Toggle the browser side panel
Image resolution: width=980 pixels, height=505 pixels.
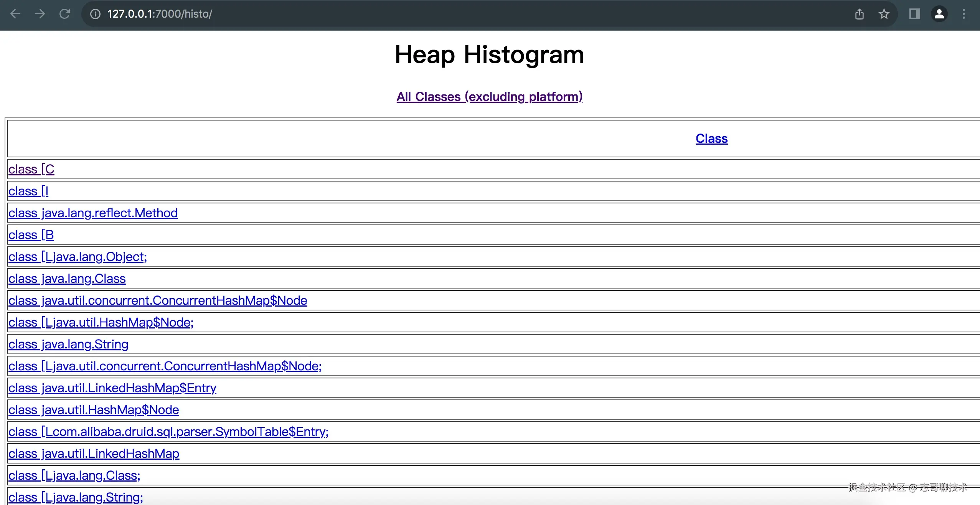click(914, 14)
